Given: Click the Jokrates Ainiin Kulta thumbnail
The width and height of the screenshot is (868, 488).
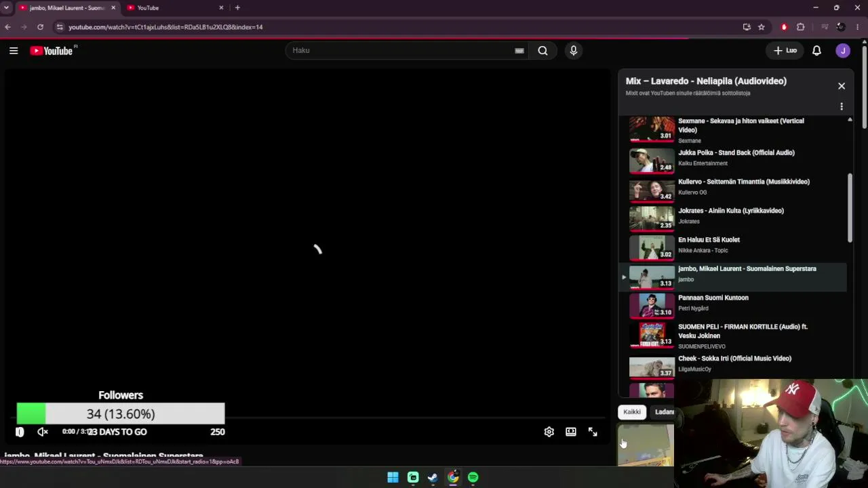Looking at the screenshot, I should 652,218.
